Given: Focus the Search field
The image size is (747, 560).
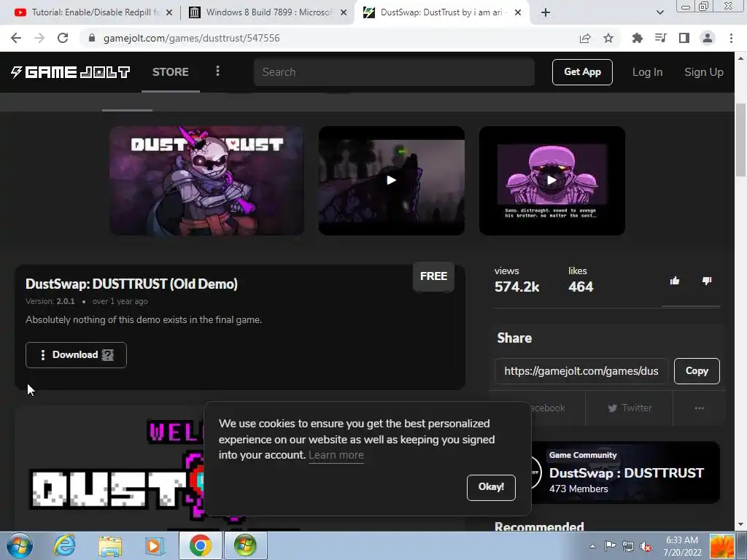Looking at the screenshot, I should coord(394,72).
